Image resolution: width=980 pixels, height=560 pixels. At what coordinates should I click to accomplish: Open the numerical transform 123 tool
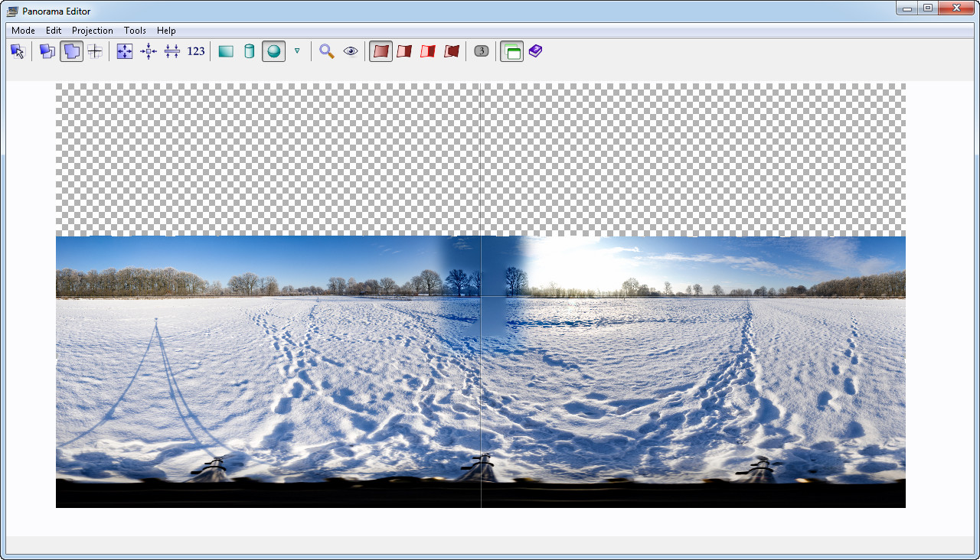coord(196,51)
